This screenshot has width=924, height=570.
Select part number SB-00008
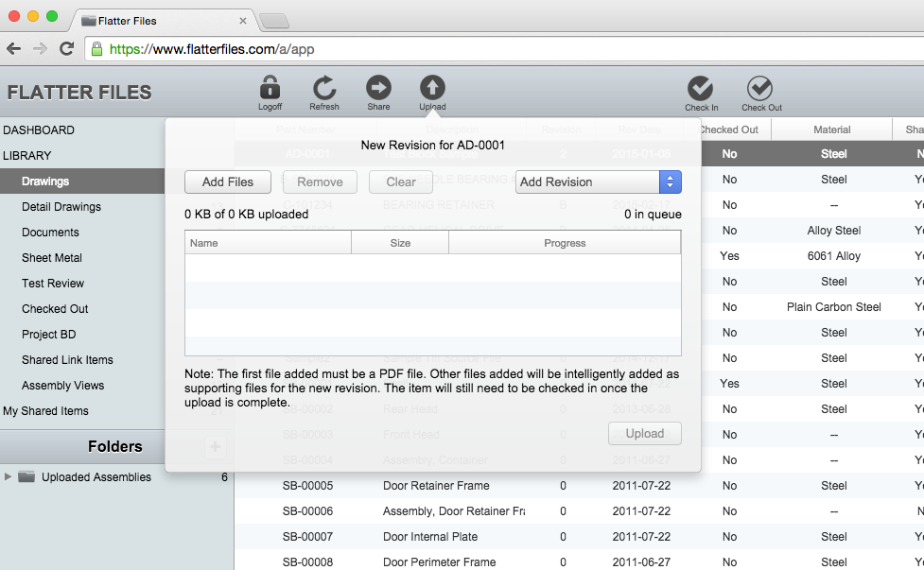click(307, 561)
